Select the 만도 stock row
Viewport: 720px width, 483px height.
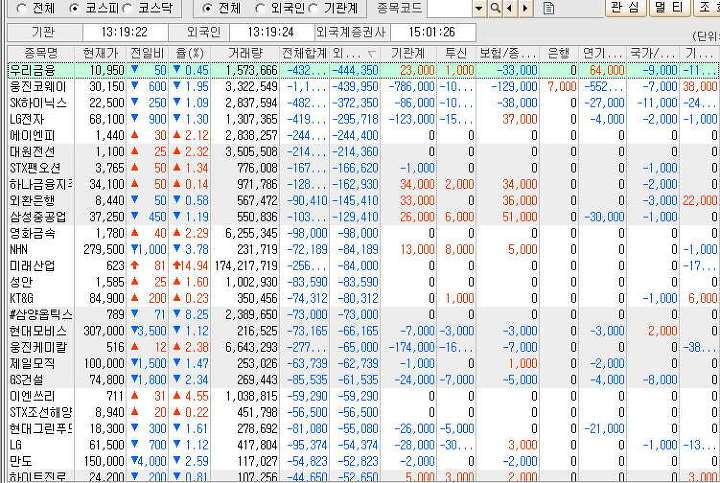click(363, 461)
